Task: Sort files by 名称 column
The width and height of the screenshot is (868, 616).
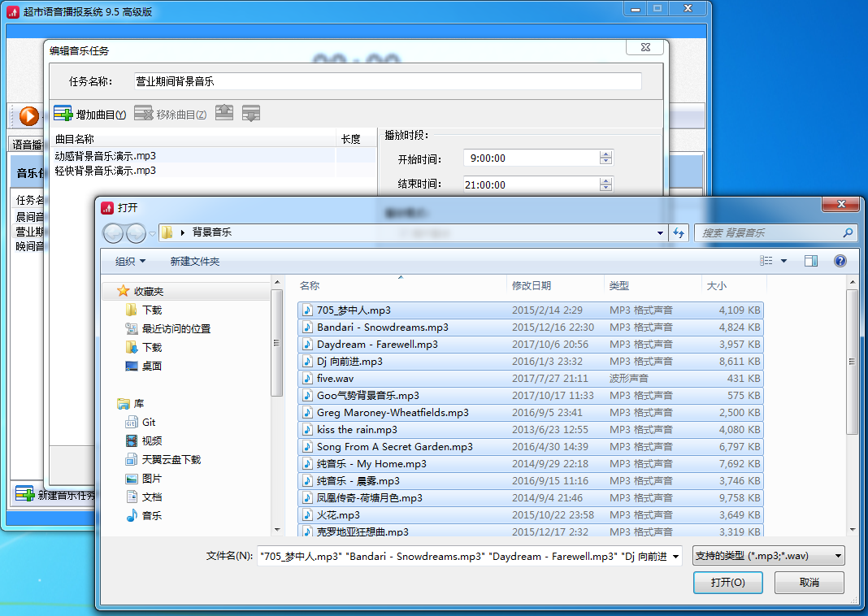Action: tap(401, 285)
